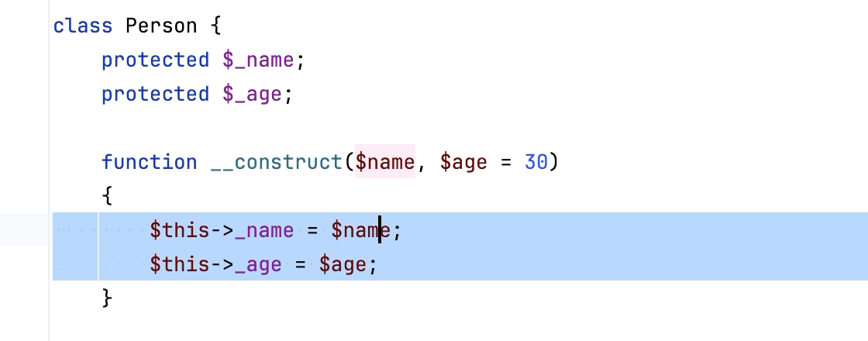Click $this on the _name assignment line

coord(180,230)
